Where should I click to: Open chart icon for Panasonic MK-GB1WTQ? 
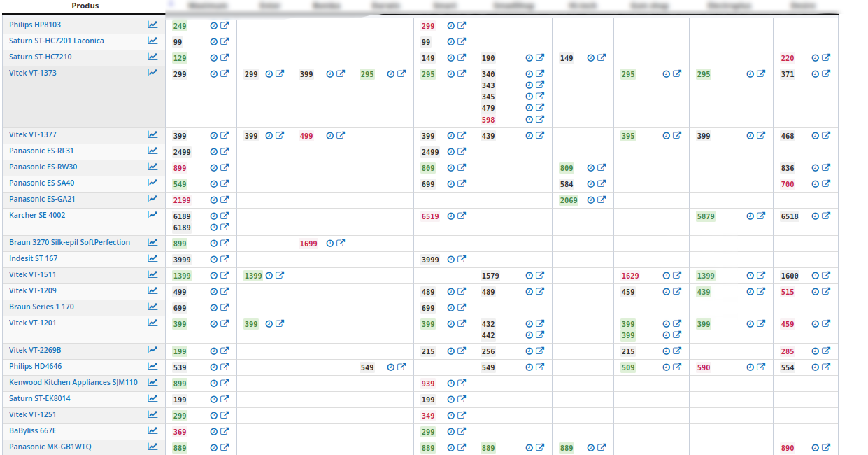tap(152, 447)
